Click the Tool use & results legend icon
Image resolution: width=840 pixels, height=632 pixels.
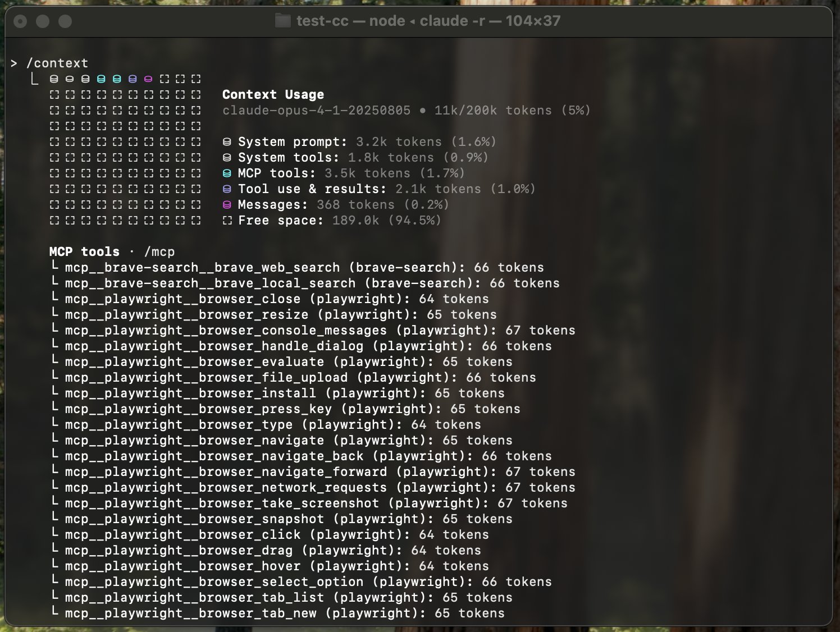point(227,189)
